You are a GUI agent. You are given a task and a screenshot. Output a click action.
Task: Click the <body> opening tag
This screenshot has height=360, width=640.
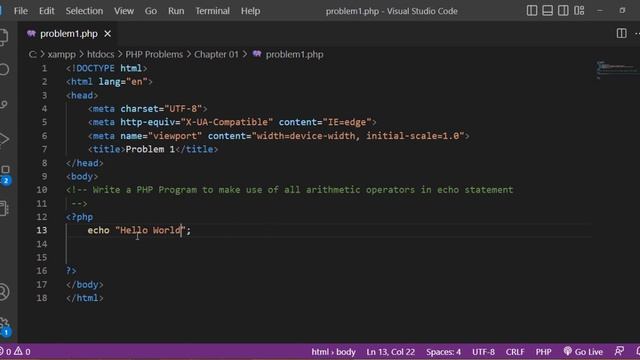click(x=82, y=176)
